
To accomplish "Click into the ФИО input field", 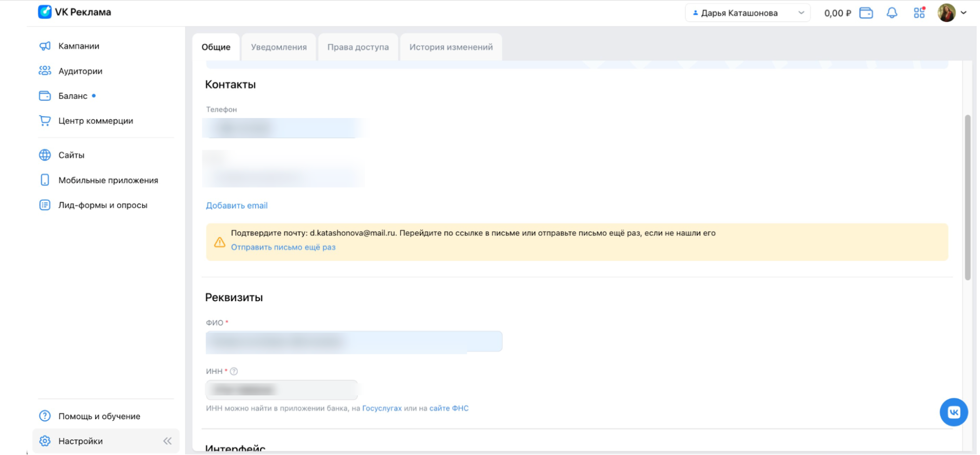I will (353, 341).
